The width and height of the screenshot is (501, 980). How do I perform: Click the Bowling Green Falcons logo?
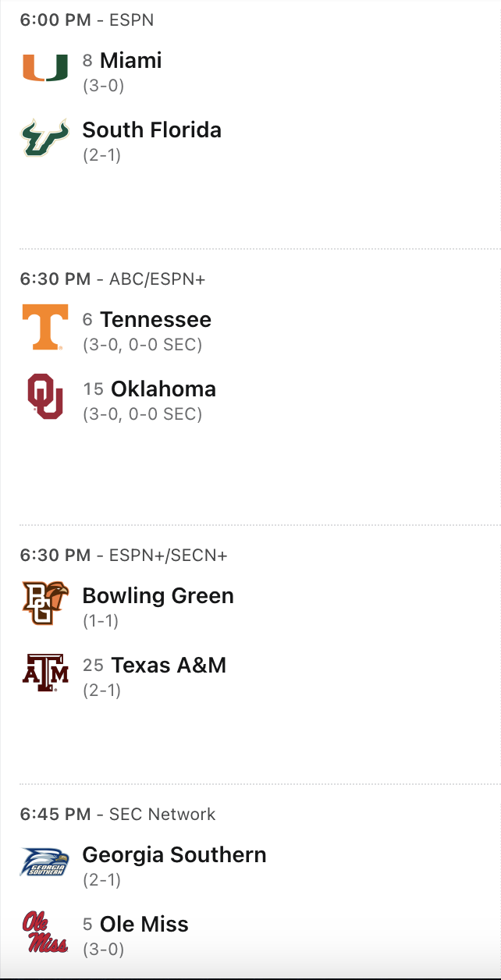coord(44,603)
